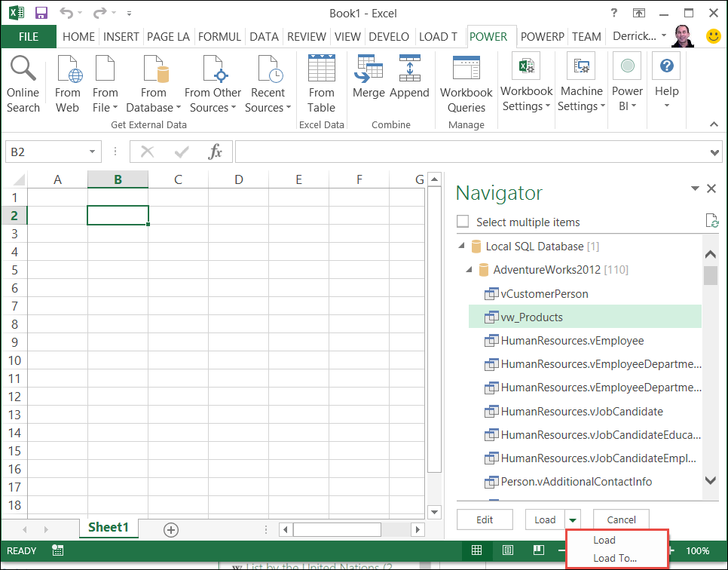Open the Name Box dropdown arrow
Viewport: 728px width, 570px height.
point(92,152)
